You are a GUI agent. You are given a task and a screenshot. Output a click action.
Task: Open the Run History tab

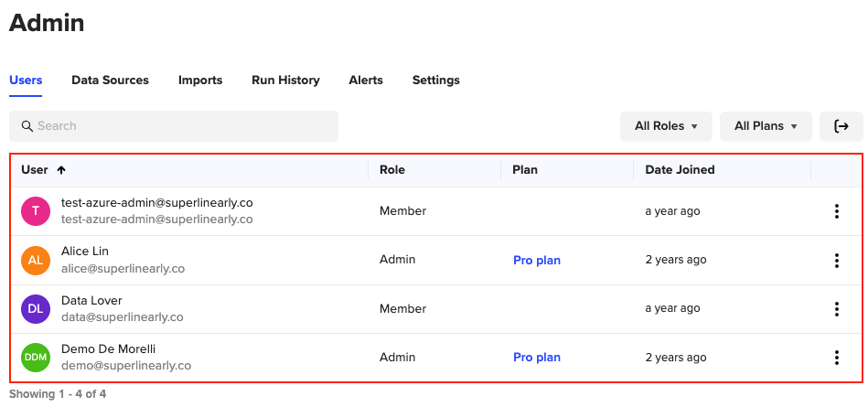coord(285,80)
